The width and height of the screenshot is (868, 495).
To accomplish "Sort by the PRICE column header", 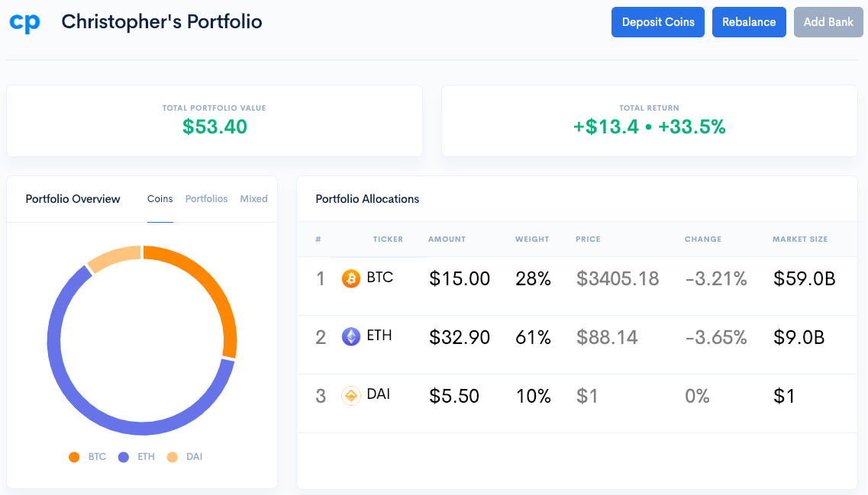I will click(x=588, y=239).
